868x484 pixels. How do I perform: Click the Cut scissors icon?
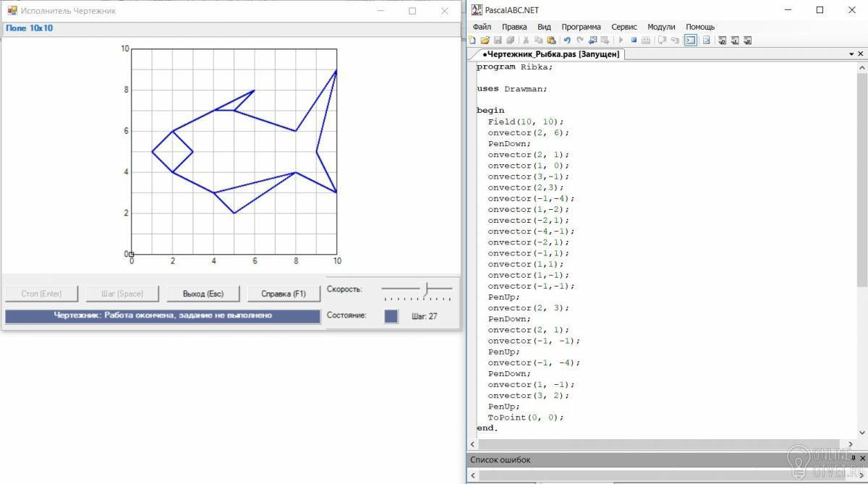[526, 41]
